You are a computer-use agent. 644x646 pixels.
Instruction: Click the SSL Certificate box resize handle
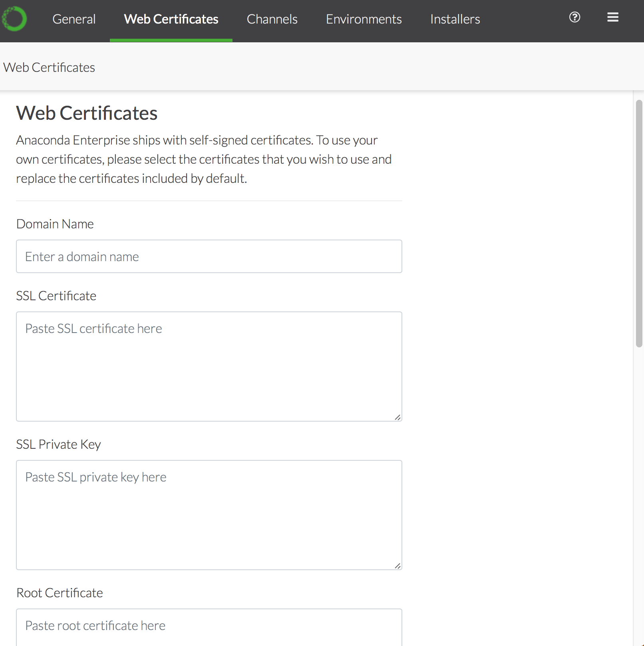pos(398,417)
